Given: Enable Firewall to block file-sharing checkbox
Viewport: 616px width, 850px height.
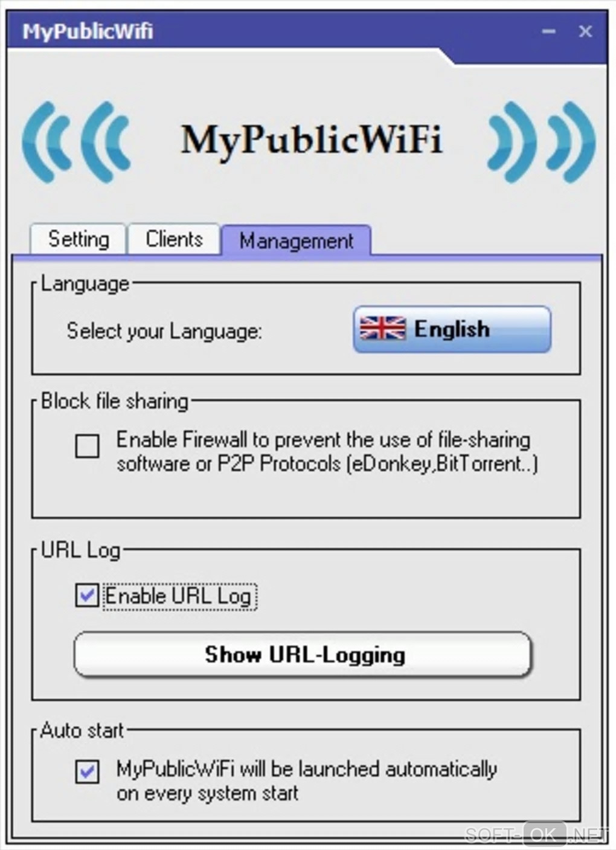Looking at the screenshot, I should [x=88, y=446].
